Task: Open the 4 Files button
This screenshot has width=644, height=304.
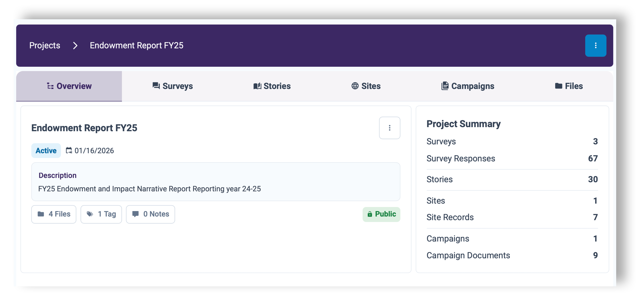Action: coord(54,214)
